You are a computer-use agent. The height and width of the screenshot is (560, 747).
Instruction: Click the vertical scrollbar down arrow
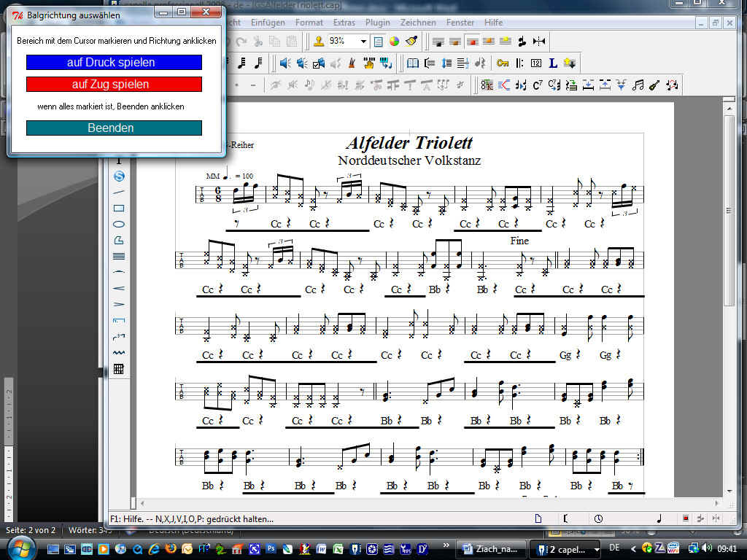tap(729, 491)
